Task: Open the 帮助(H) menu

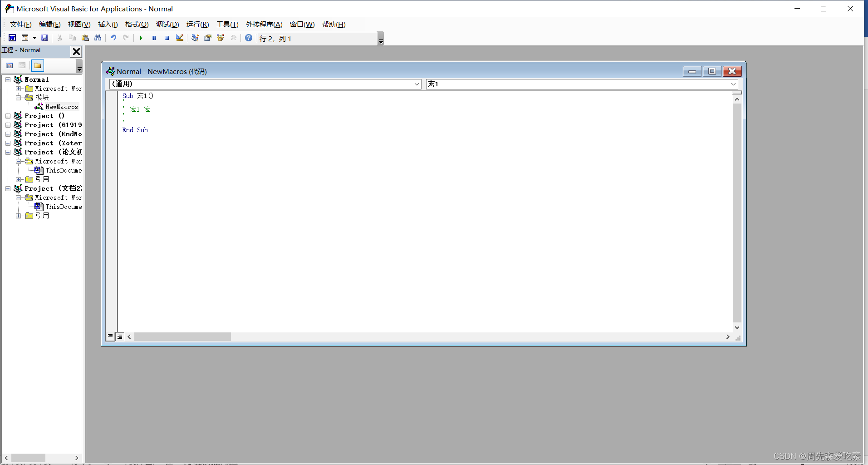Action: (333, 25)
